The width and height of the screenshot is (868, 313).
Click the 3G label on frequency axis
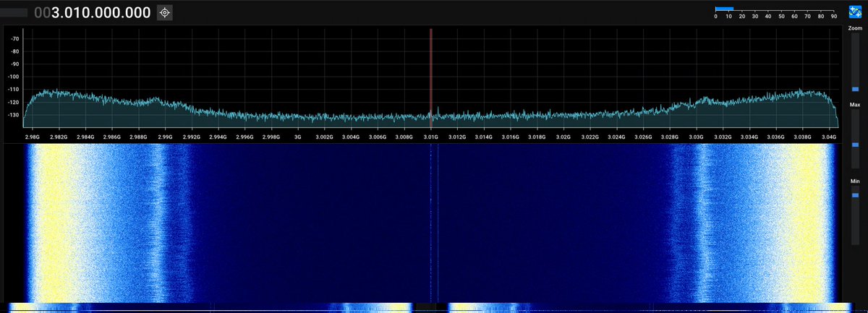click(x=298, y=136)
